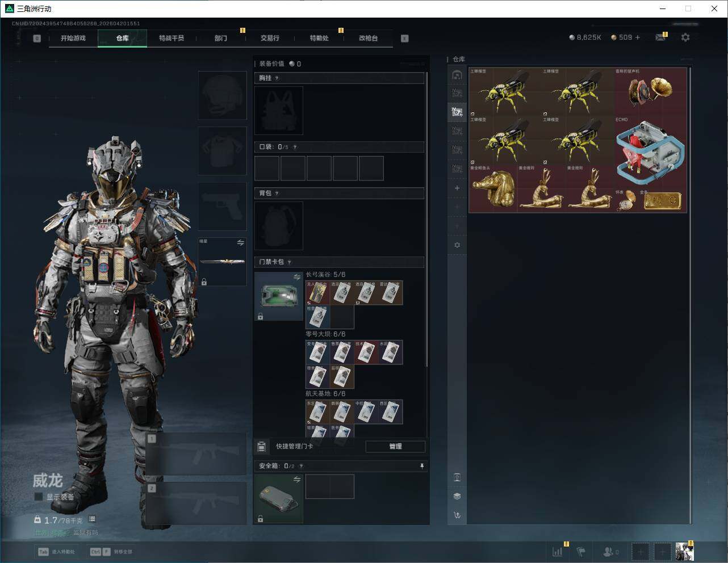Click the stash stack layers icon

pos(457,496)
